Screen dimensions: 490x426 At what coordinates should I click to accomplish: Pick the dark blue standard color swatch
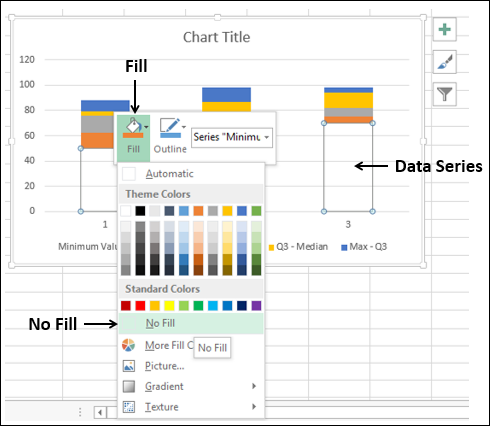242,306
